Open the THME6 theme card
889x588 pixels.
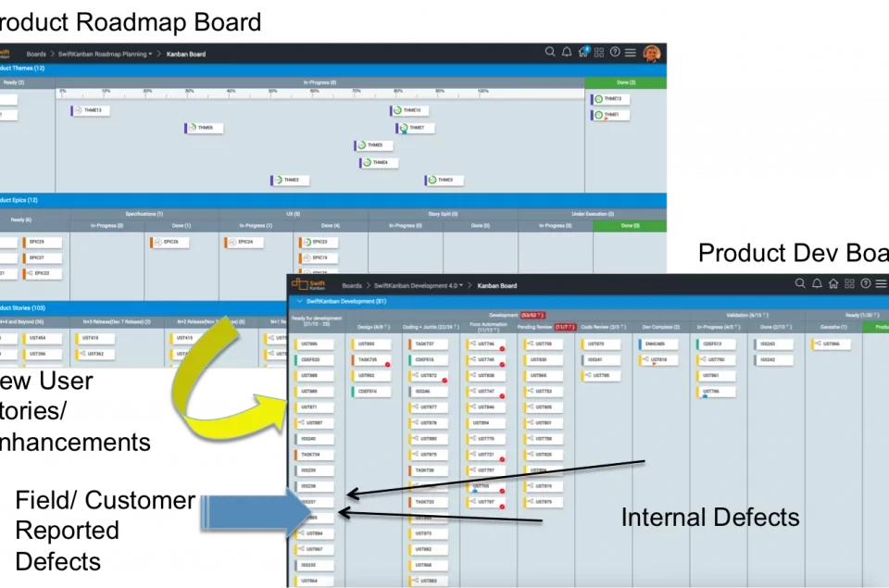pyautogui.click(x=204, y=128)
